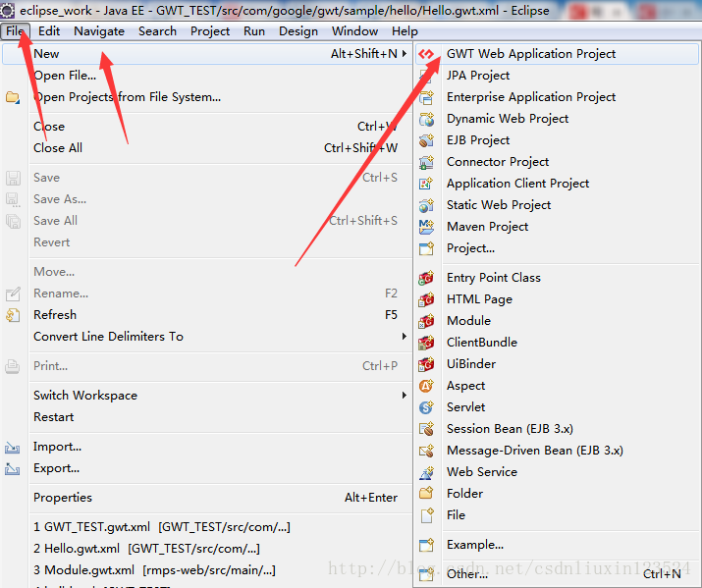Select JPA Project entry
702x588 pixels.
pyautogui.click(x=557, y=76)
